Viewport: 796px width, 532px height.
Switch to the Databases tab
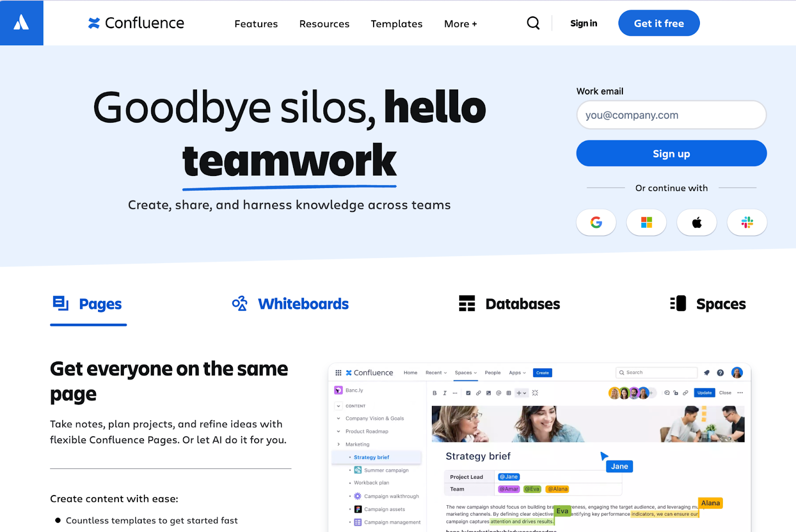pyautogui.click(x=509, y=304)
